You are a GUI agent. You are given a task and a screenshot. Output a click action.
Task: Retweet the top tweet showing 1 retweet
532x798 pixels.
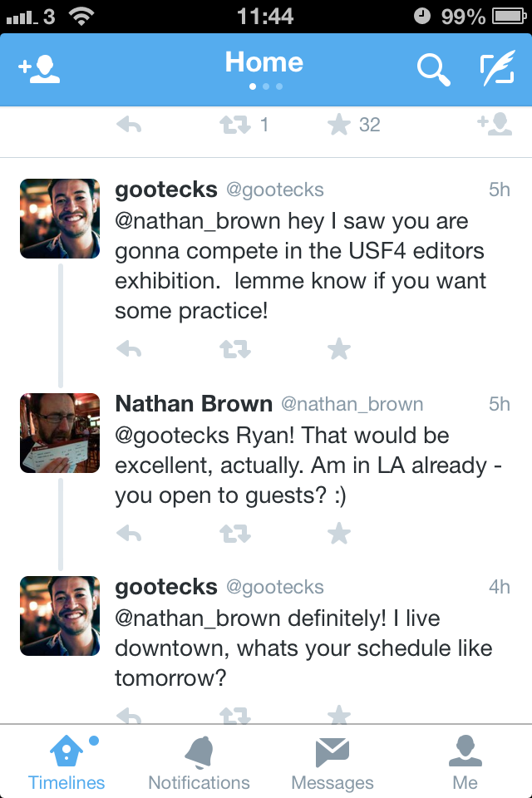[234, 125]
